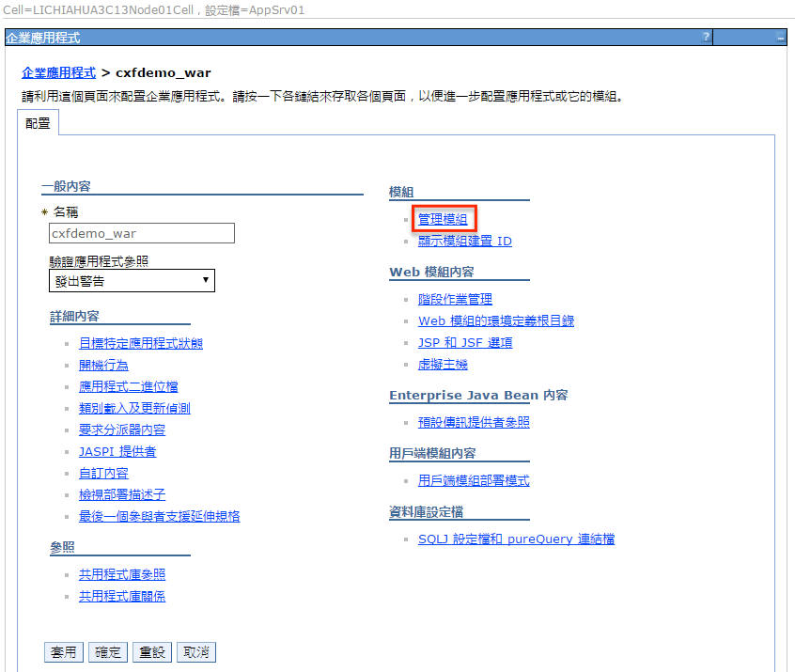Image resolution: width=795 pixels, height=672 pixels.
Task: Collapse the panel with the minimize icon
Action: [x=780, y=38]
